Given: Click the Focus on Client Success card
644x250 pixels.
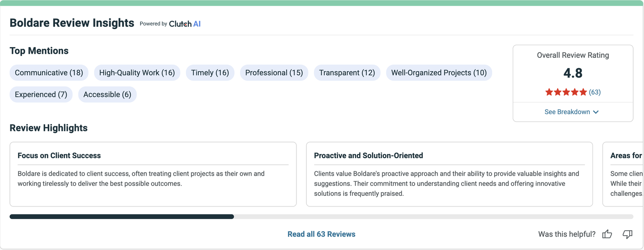Looking at the screenshot, I should point(153,174).
